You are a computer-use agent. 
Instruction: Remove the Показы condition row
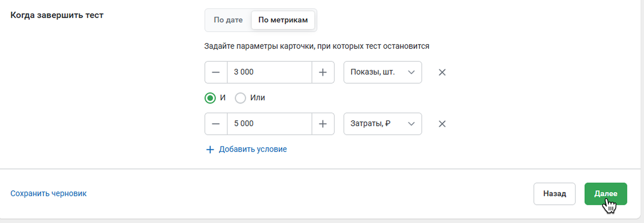(x=442, y=72)
